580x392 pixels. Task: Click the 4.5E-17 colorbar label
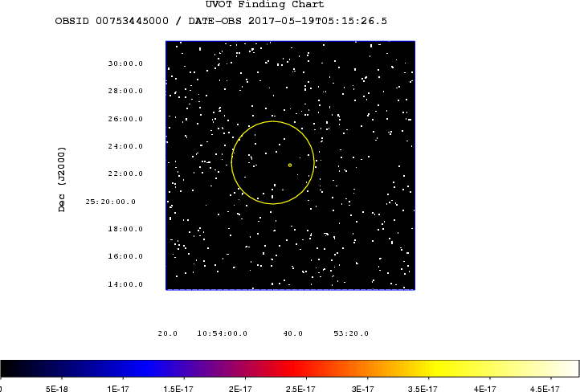point(545,389)
